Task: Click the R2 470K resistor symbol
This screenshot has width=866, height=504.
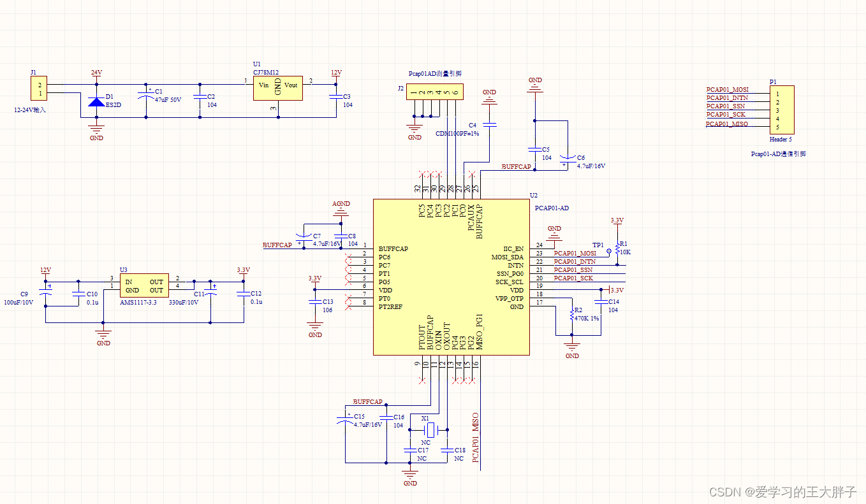Action: pos(571,315)
